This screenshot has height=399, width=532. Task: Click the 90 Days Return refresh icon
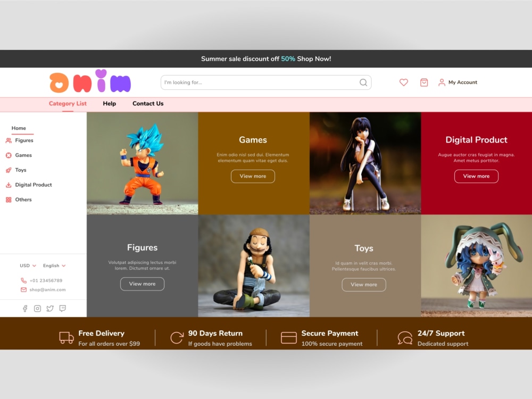click(177, 338)
